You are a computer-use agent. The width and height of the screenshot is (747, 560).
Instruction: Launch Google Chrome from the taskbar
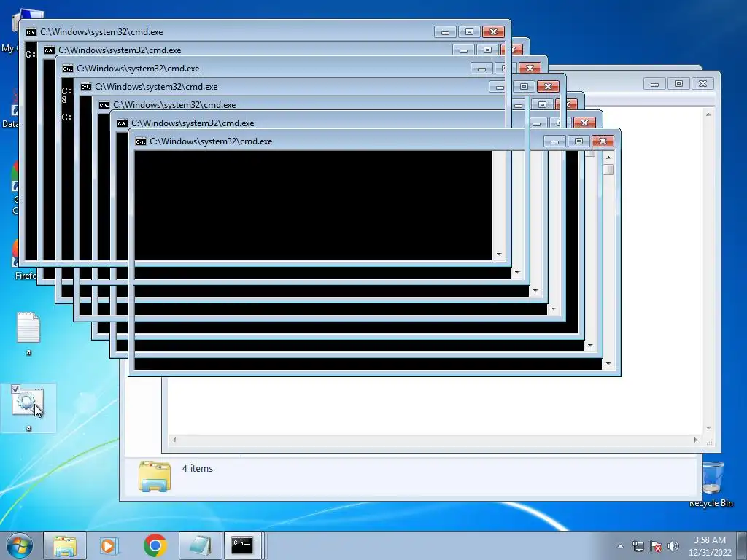tap(155, 545)
